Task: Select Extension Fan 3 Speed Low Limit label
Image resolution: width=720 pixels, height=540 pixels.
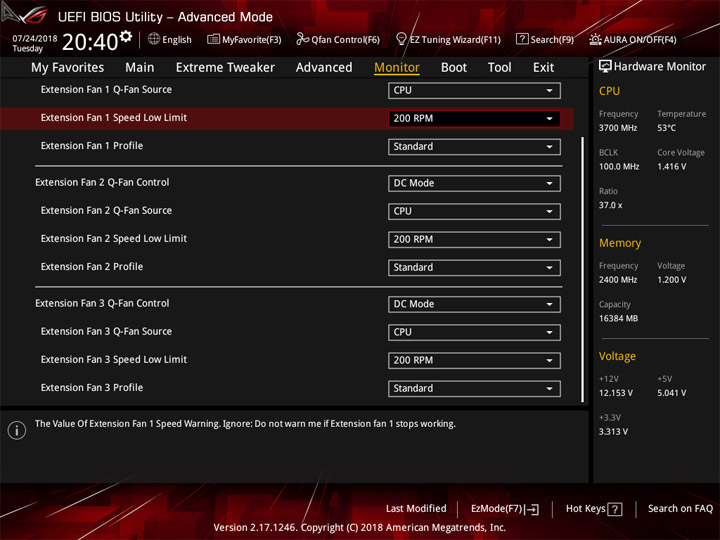Action: coord(114,360)
